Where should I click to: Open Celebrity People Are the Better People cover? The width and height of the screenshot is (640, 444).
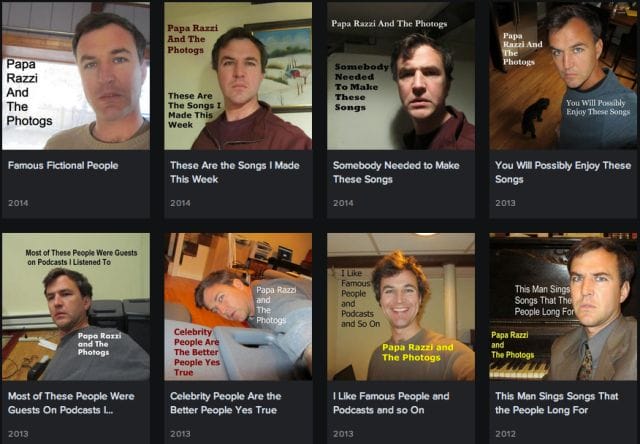[x=238, y=307]
